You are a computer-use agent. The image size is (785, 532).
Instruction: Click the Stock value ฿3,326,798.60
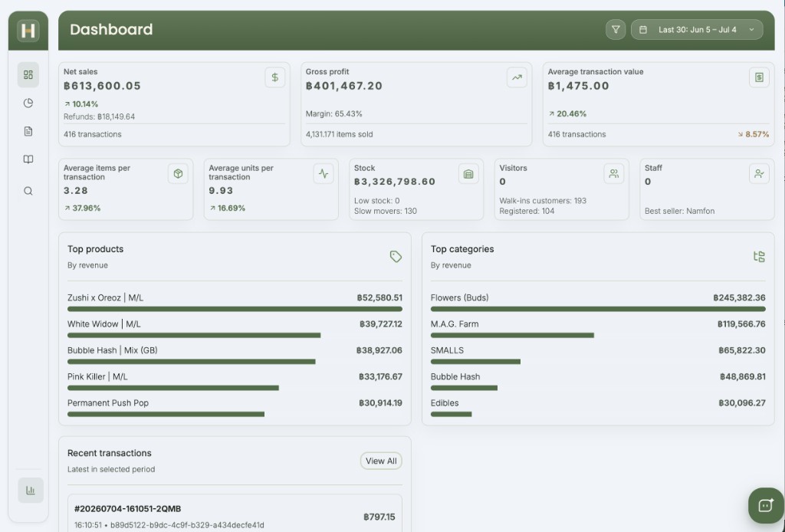click(395, 182)
